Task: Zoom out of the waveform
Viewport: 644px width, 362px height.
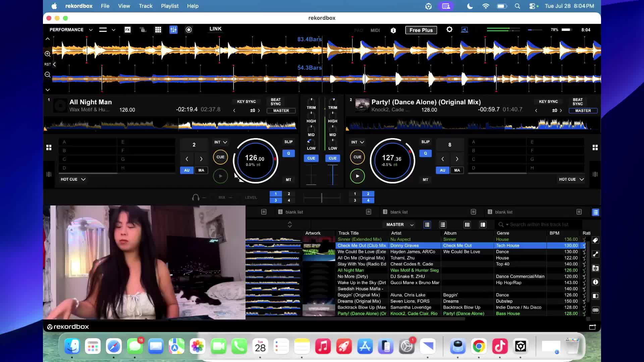Action: point(48,75)
